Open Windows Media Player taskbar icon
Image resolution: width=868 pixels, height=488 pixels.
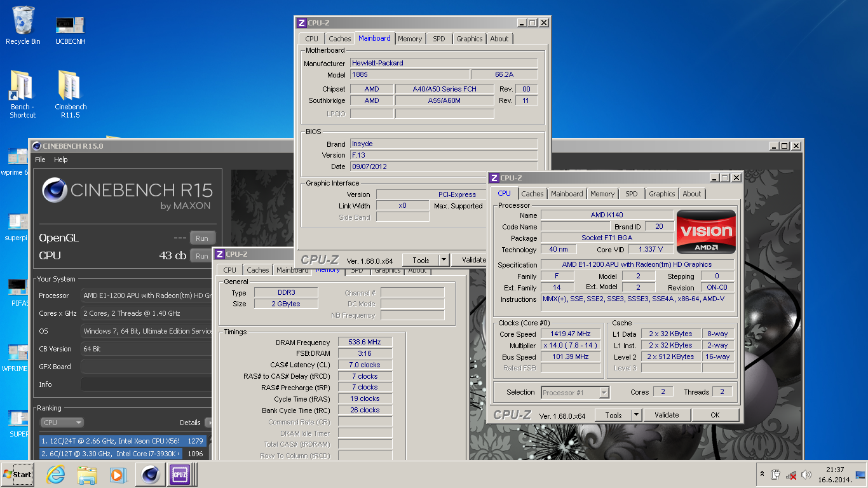pos(118,474)
